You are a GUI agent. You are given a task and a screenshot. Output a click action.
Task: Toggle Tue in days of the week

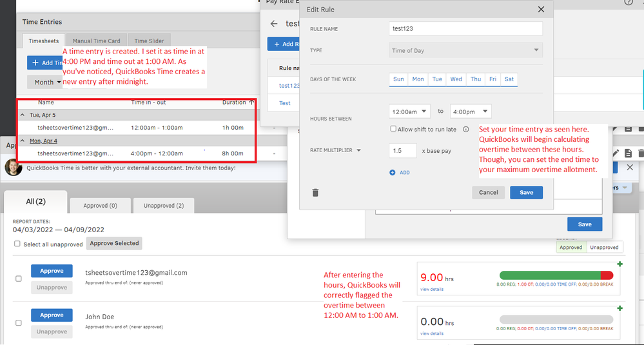tap(437, 79)
